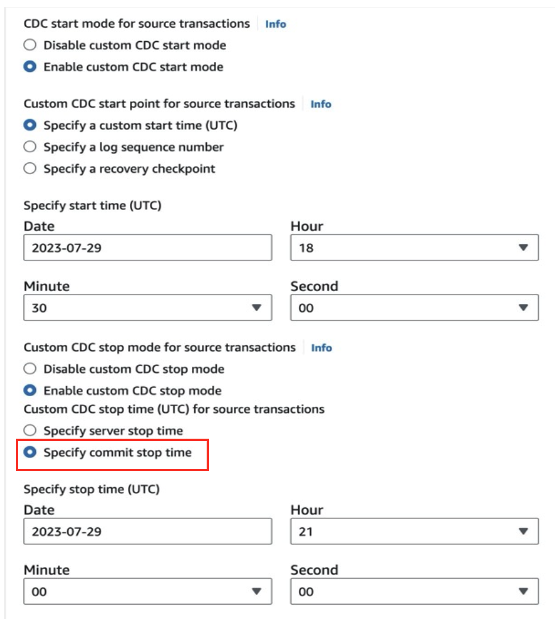Click the stop time Date field
Image resolution: width=555 pixels, height=619 pixels.
148,531
